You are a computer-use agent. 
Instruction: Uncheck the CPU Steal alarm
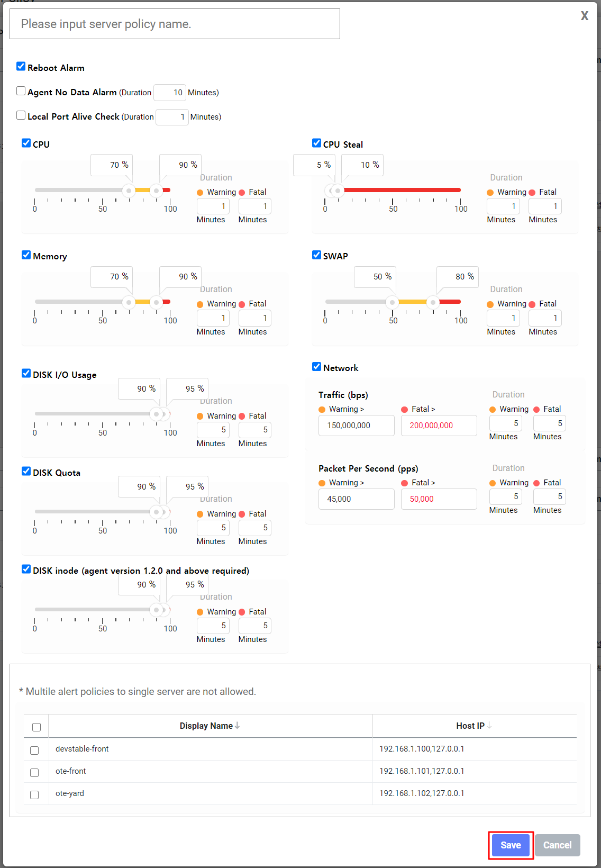(316, 143)
